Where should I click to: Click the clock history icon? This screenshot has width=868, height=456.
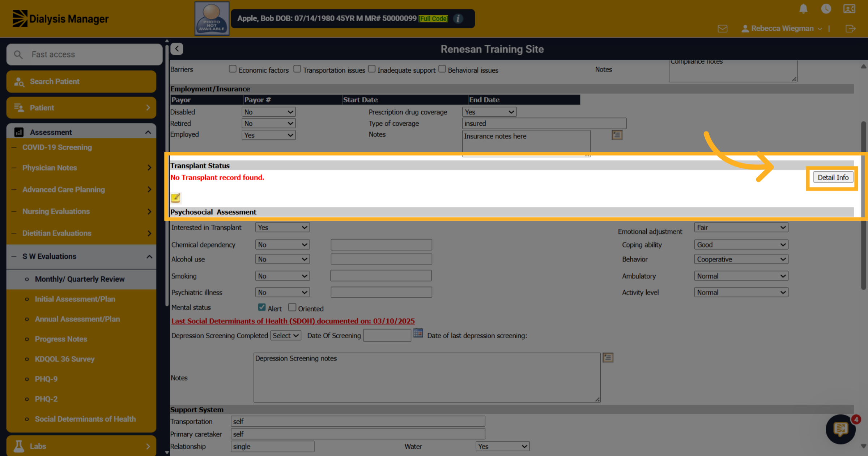pos(826,9)
